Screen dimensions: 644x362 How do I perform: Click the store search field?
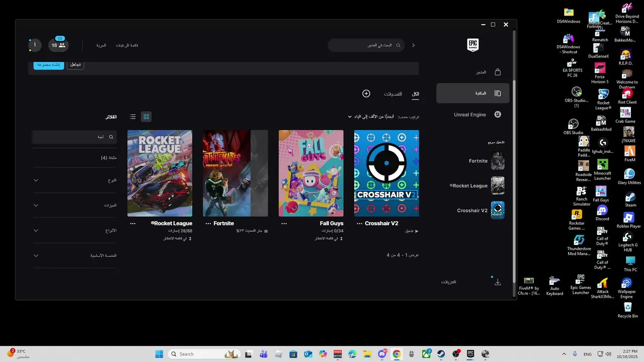tap(367, 45)
